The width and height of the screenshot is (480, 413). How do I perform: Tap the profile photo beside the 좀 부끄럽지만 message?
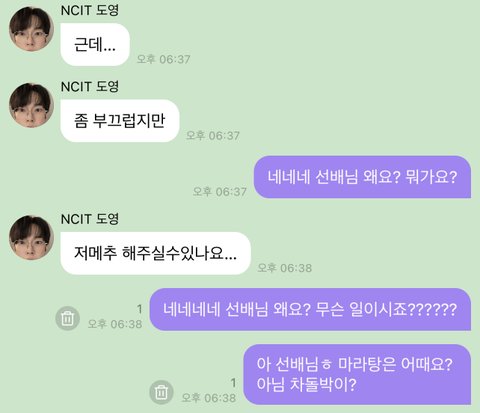[x=31, y=105]
